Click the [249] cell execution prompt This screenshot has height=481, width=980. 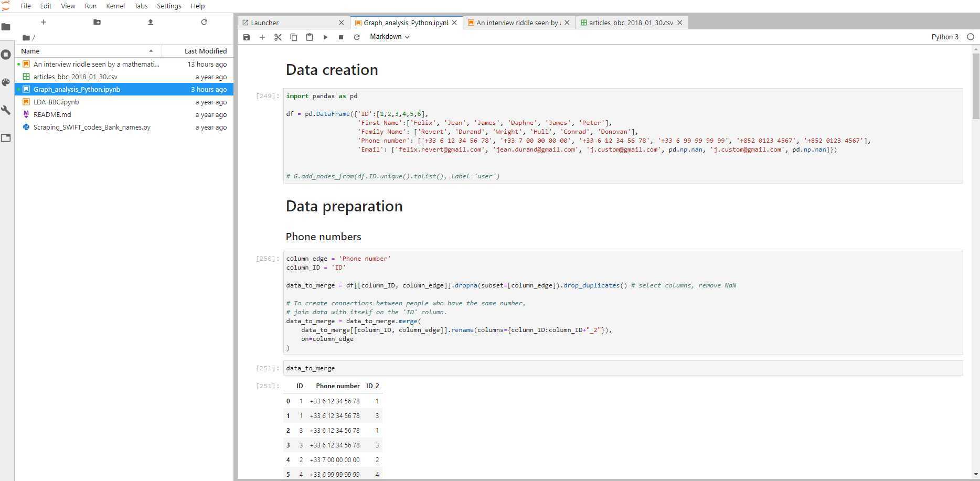coord(268,96)
